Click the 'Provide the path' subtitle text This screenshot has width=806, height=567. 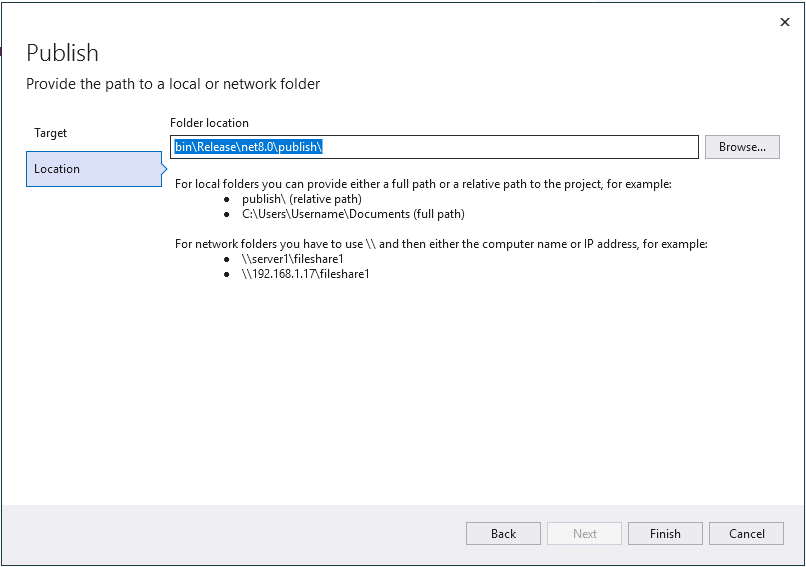(x=173, y=84)
